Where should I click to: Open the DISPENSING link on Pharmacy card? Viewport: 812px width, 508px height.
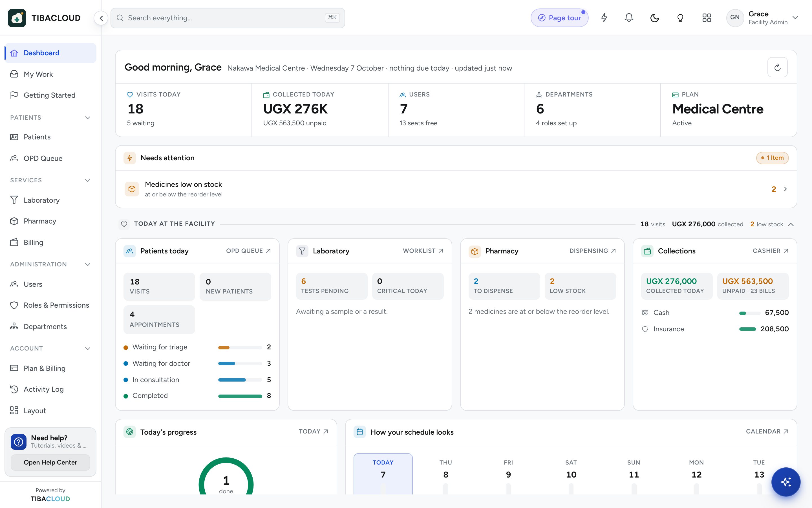click(x=593, y=251)
